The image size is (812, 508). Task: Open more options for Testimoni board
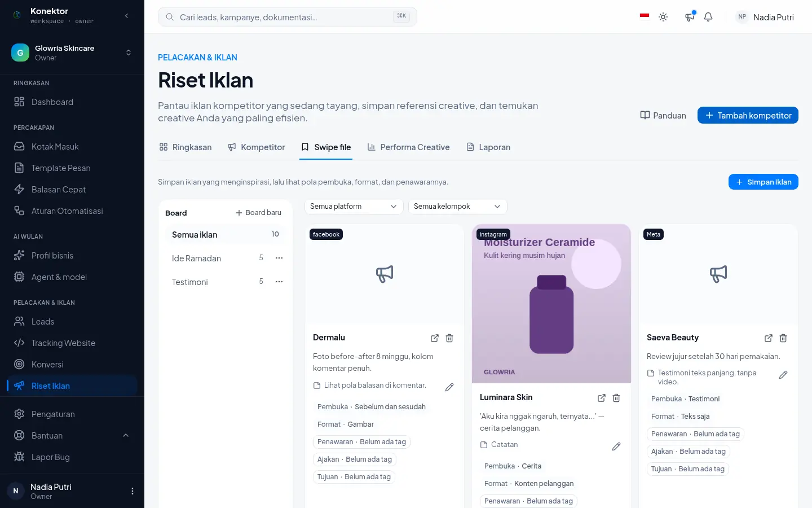279,282
